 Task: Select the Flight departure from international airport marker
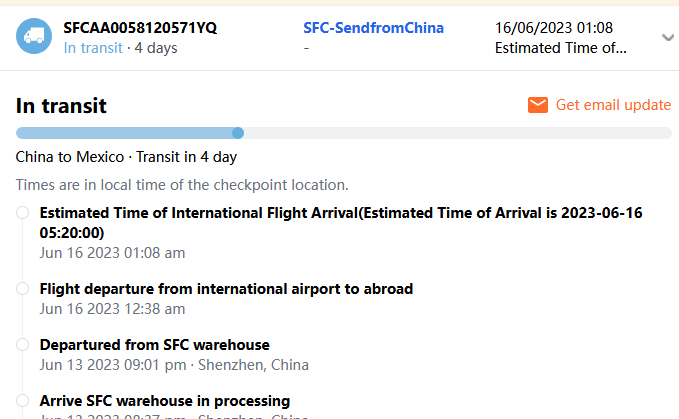pyautogui.click(x=23, y=289)
